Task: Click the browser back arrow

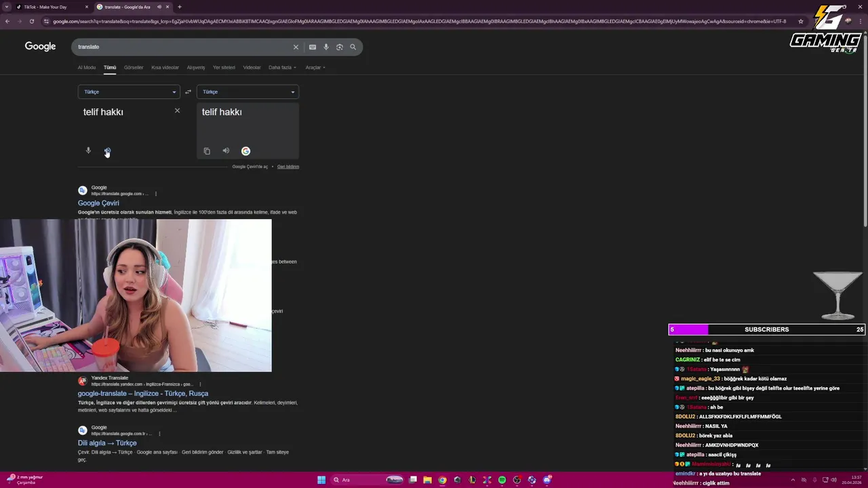Action: [7, 21]
